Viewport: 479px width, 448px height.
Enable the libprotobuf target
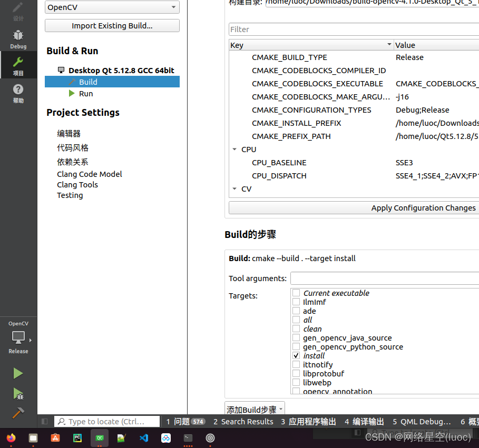296,374
